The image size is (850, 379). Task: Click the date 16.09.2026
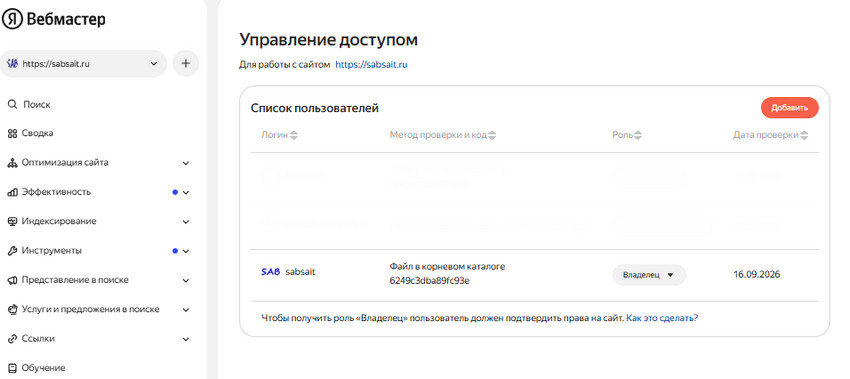[756, 274]
